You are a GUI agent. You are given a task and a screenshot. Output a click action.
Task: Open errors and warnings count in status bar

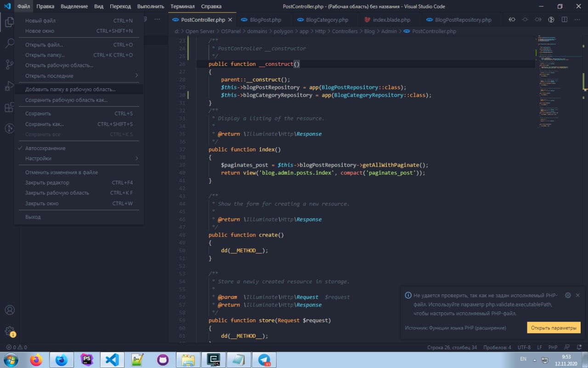(17, 347)
